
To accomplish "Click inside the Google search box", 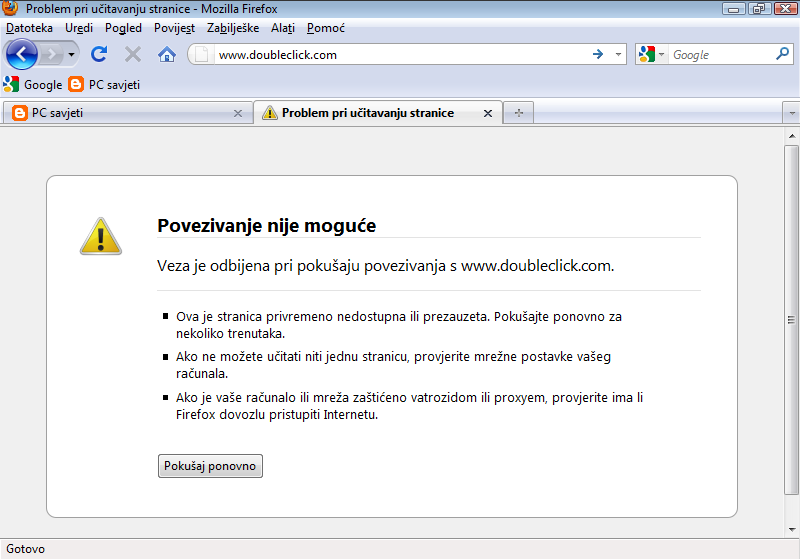I will tap(721, 55).
